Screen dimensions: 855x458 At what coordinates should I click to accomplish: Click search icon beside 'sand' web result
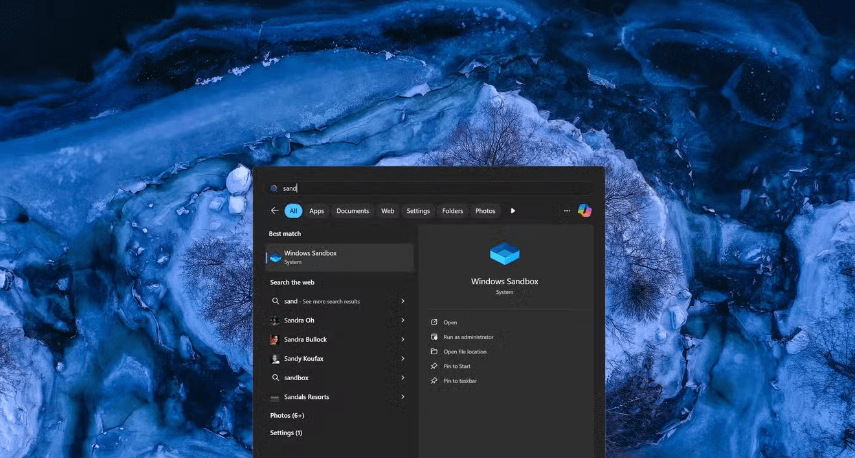[275, 302]
